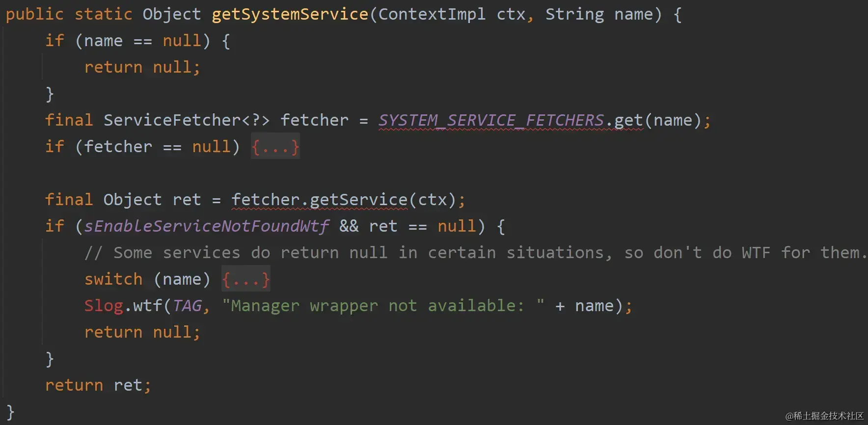Click the String parameter type
The image size is (868, 425).
(x=574, y=14)
